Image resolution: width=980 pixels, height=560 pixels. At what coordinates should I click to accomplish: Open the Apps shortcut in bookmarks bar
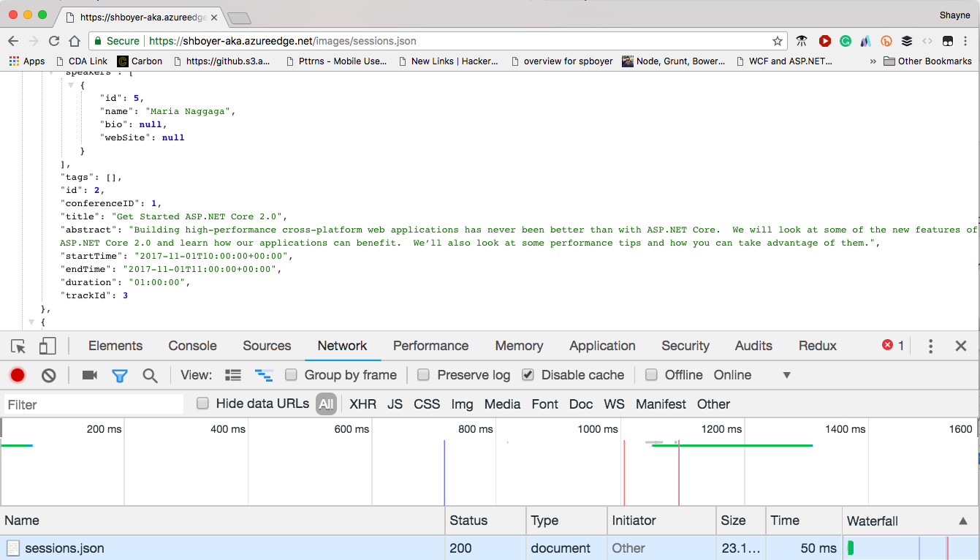(x=27, y=61)
